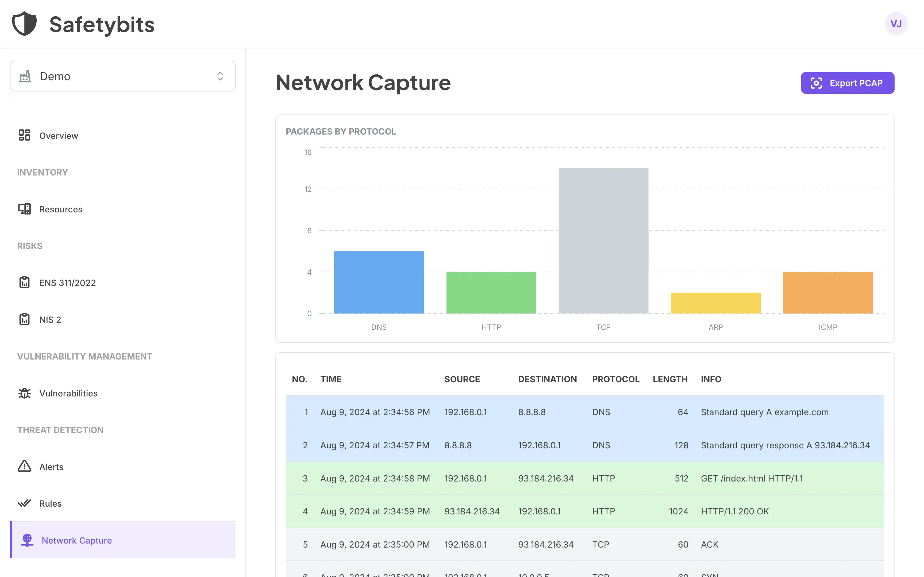
Task: Click the SOURCE column header
Action: 462,379
